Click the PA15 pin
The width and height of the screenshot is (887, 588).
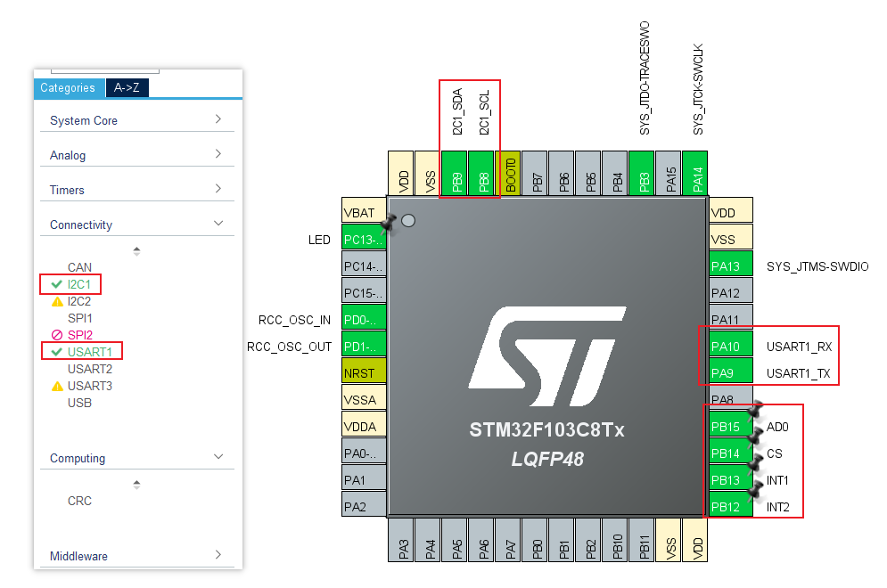point(668,174)
